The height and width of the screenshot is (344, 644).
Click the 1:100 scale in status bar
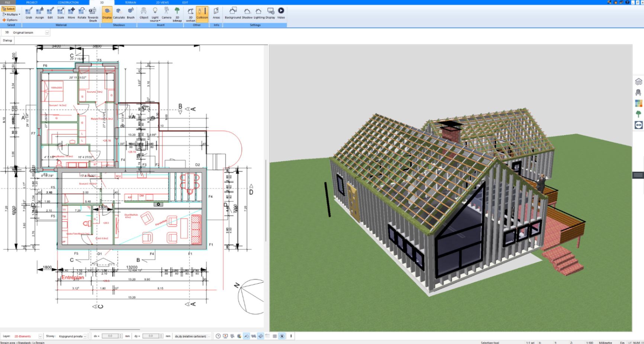coord(590,343)
